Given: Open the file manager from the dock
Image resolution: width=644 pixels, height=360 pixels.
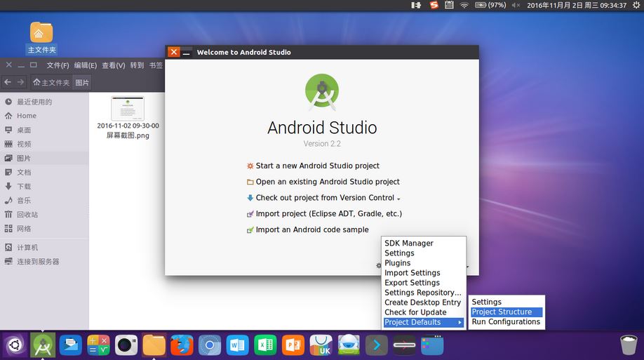Looking at the screenshot, I should click(x=154, y=345).
